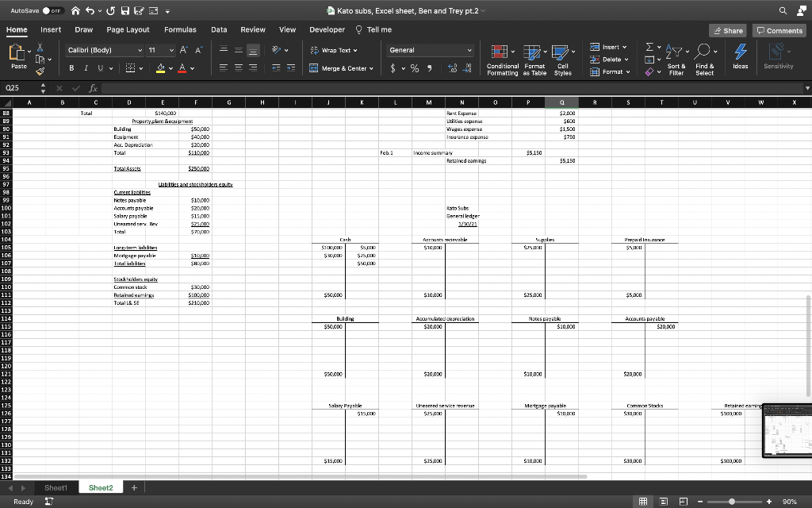Click the AutoSum sigma icon
The image size is (812, 508).
pos(649,47)
